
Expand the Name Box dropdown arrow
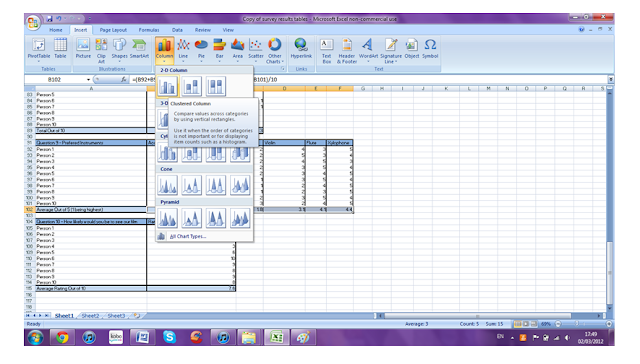pyautogui.click(x=89, y=80)
